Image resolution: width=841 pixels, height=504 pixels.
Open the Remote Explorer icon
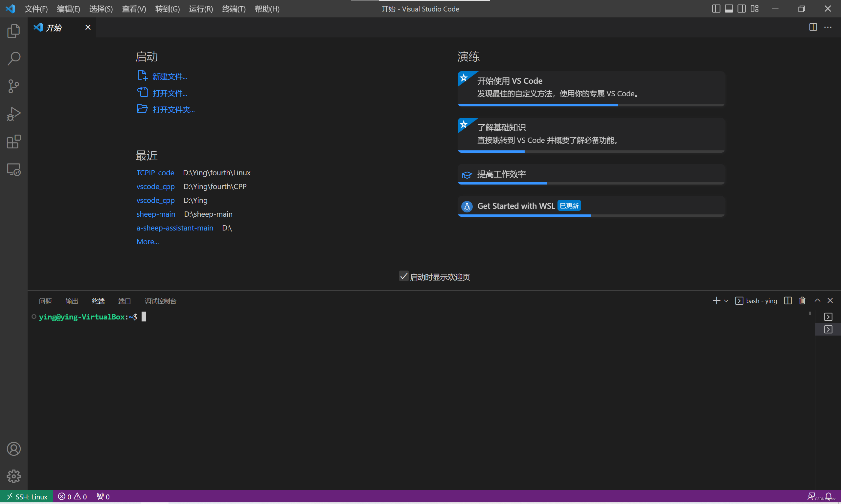coord(13,169)
